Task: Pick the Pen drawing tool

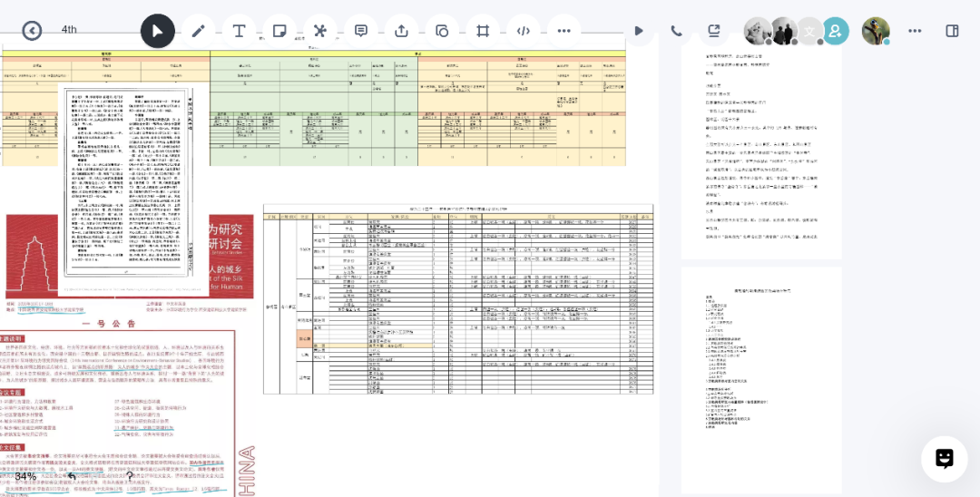Action: (198, 31)
